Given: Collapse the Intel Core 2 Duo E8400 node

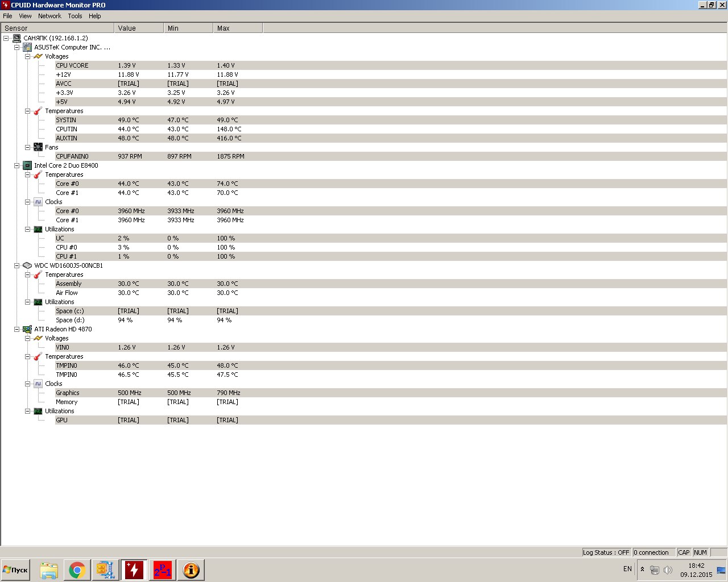Looking at the screenshot, I should pos(17,165).
